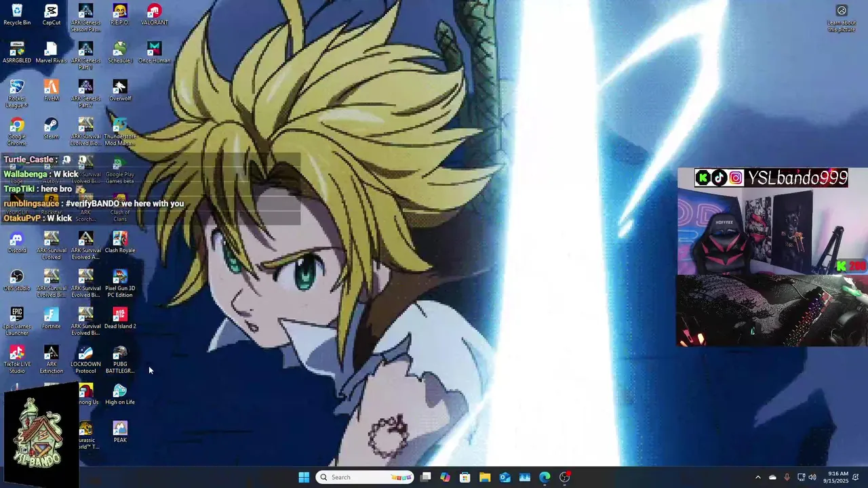The height and width of the screenshot is (488, 868).
Task: Launch Discord from the desktop
Action: tap(17, 243)
